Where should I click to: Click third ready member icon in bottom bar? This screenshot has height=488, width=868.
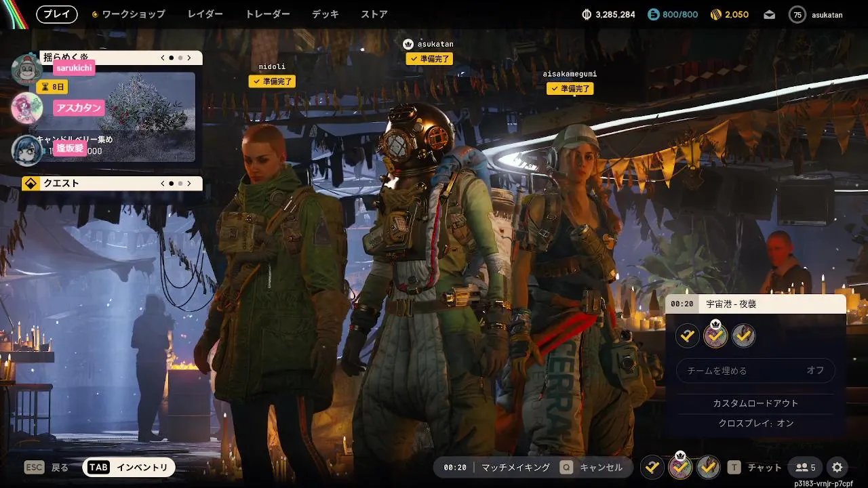(x=709, y=467)
